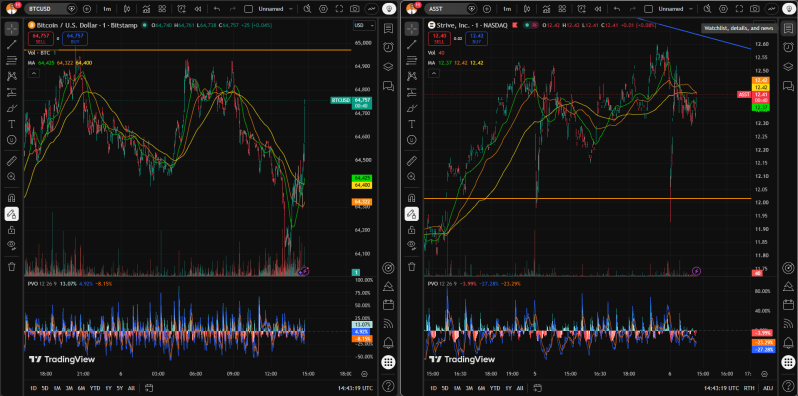798x396 pixels.
Task: Select the ruler measure tool in BTCUSD chart
Action: 12,161
